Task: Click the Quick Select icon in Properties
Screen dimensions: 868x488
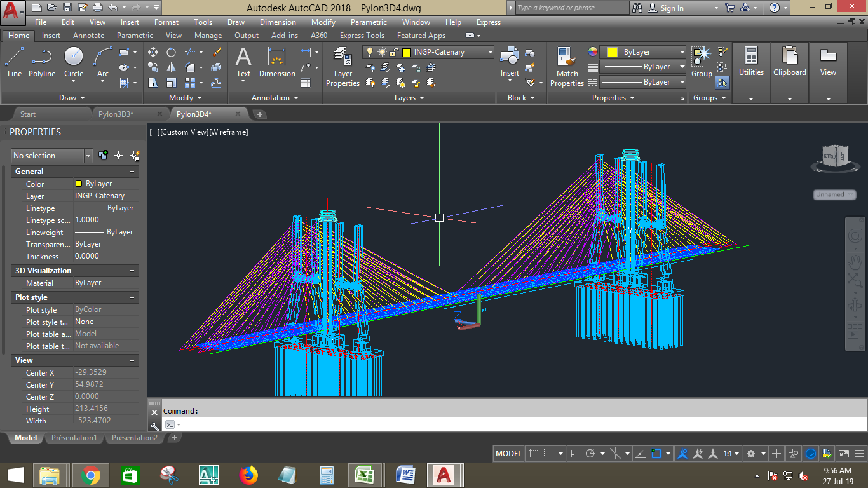Action: [135, 156]
